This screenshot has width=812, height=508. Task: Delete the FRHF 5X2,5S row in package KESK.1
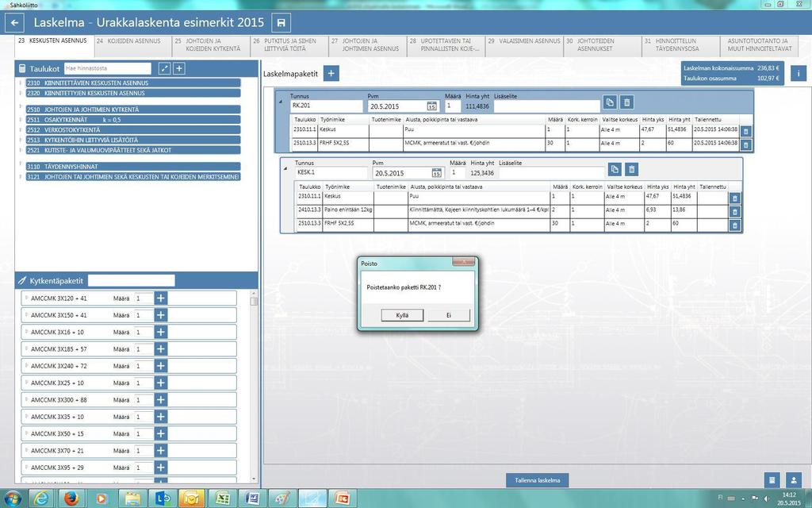tap(734, 225)
